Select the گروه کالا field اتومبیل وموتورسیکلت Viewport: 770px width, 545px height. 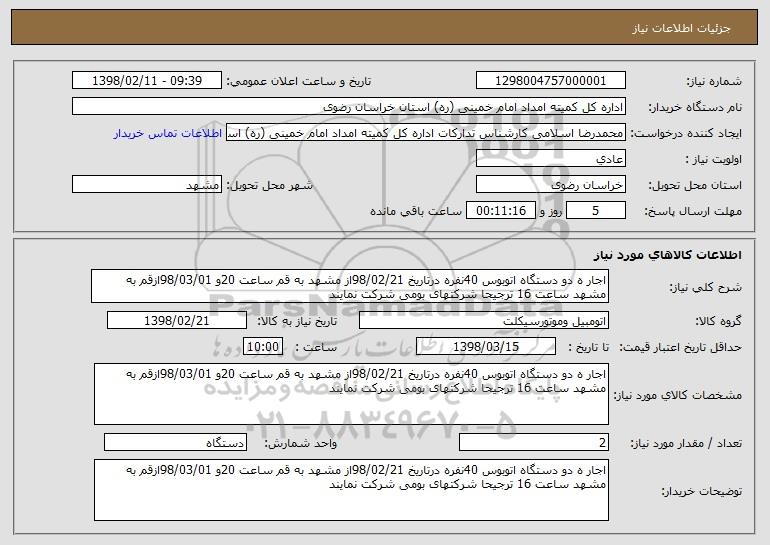click(484, 321)
